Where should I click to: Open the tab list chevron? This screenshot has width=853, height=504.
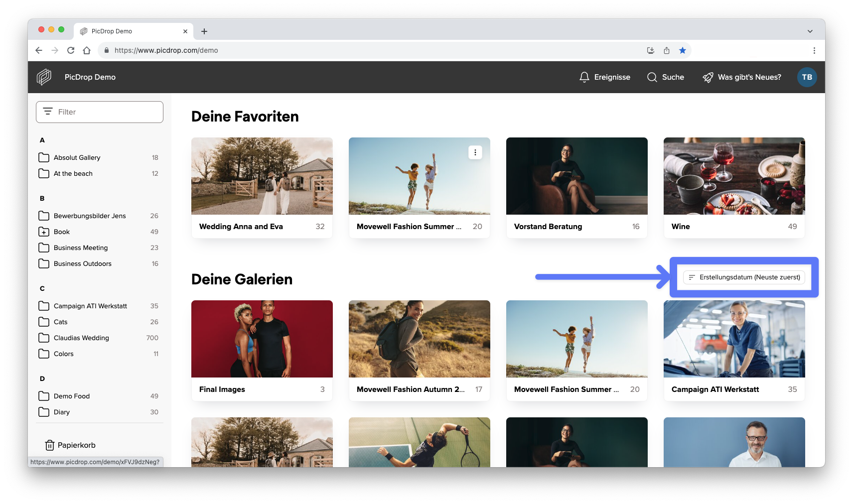coord(810,31)
